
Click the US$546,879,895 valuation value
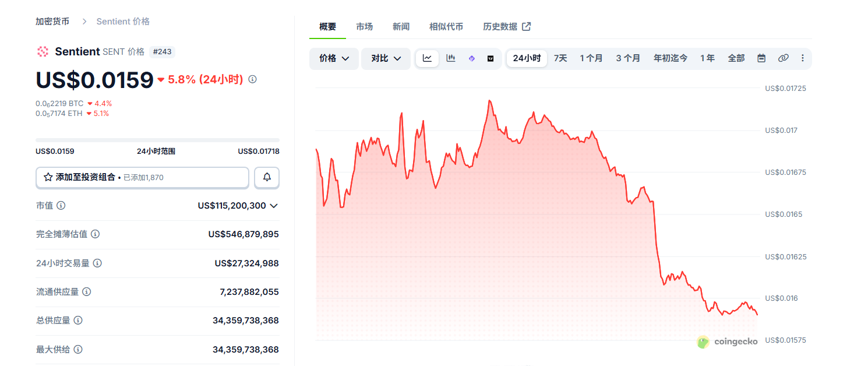[244, 234]
